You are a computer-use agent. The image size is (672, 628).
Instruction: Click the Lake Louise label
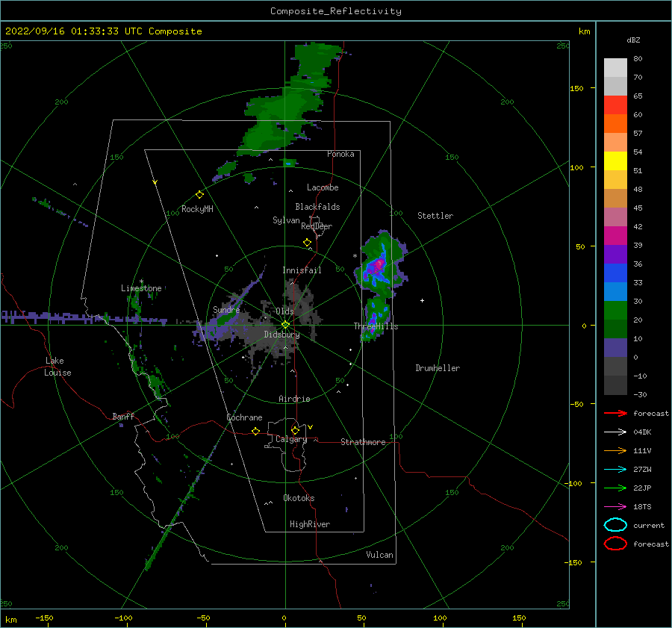tap(57, 367)
